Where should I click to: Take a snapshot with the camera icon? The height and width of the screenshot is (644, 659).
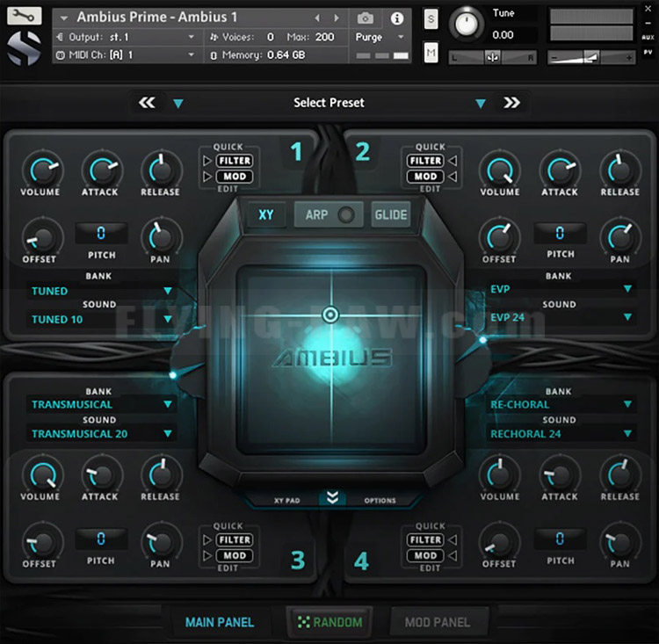366,18
